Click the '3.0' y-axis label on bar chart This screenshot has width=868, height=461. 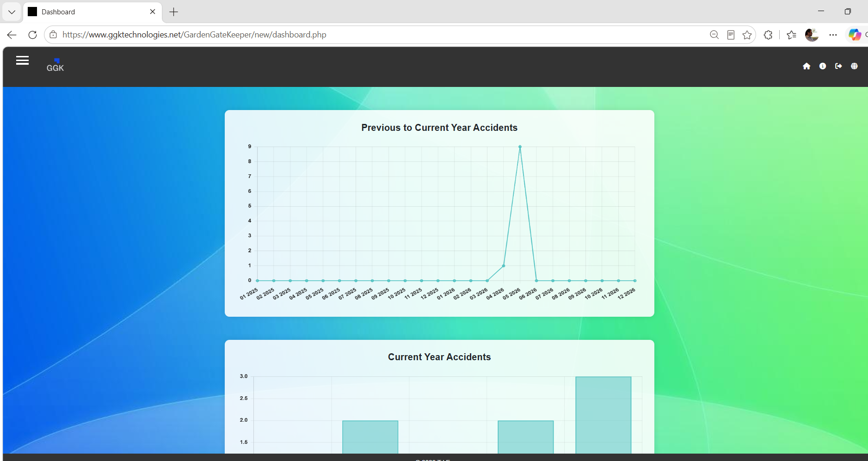[244, 376]
